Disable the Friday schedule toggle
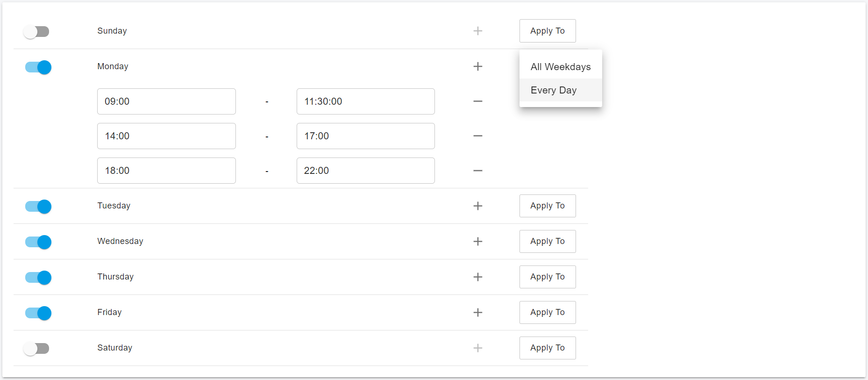 click(x=37, y=313)
